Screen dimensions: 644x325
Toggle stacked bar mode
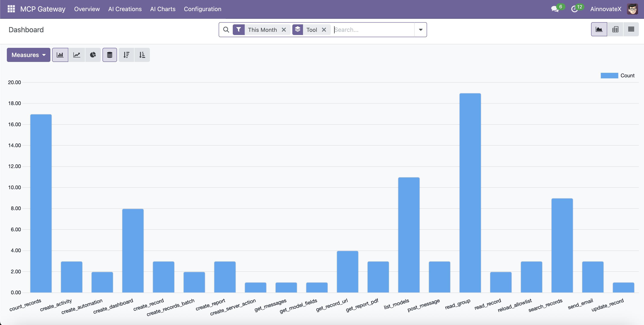[x=110, y=55]
